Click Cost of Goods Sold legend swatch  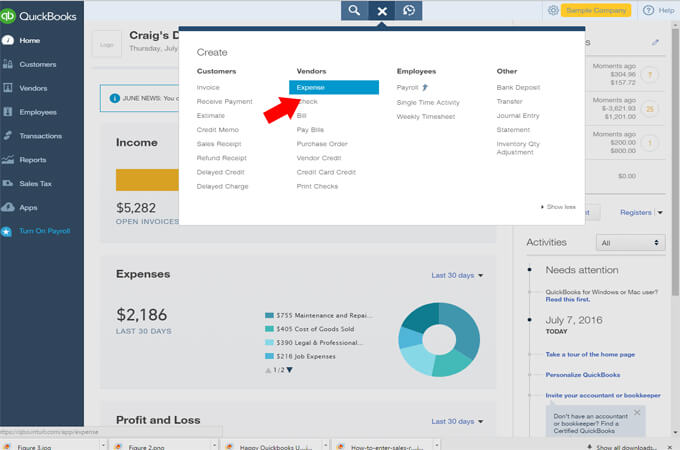(269, 329)
